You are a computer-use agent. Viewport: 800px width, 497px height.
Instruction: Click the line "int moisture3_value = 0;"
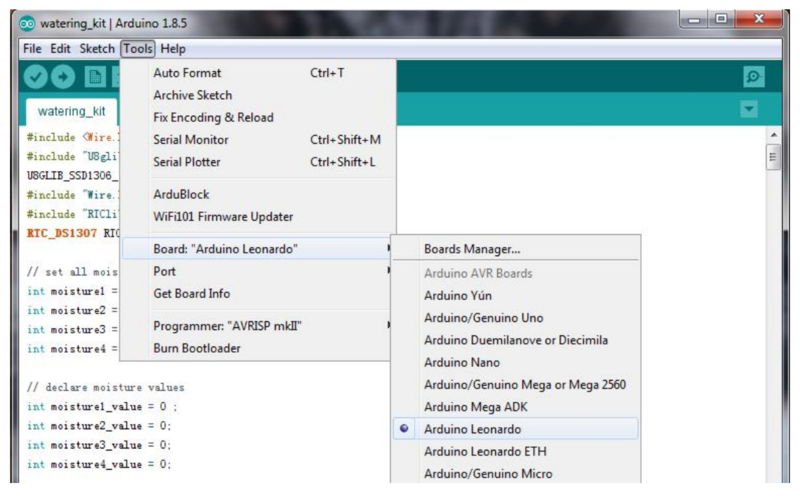point(99,445)
